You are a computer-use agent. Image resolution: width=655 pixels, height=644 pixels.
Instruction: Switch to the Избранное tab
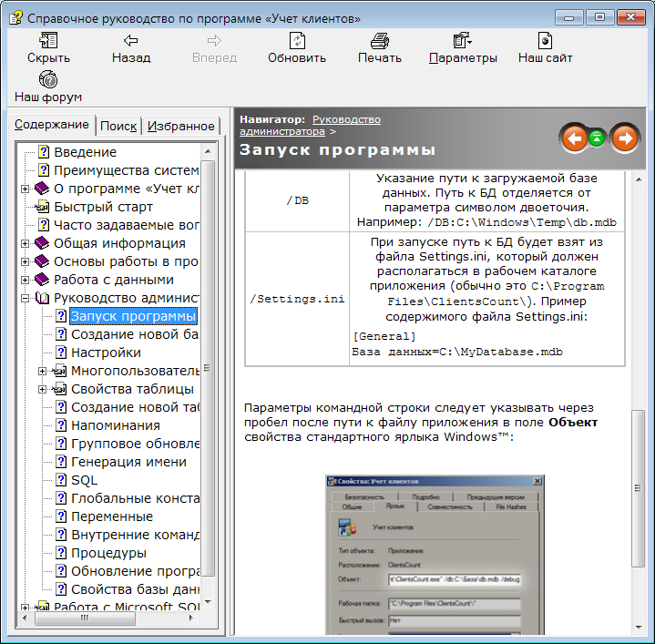pos(181,127)
